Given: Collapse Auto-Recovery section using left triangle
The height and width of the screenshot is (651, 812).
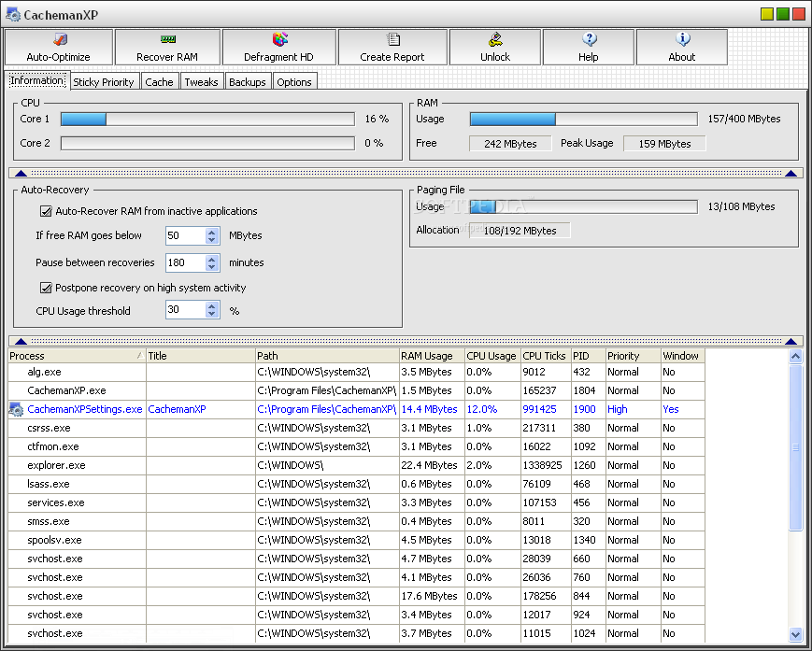Looking at the screenshot, I should coord(21,341).
